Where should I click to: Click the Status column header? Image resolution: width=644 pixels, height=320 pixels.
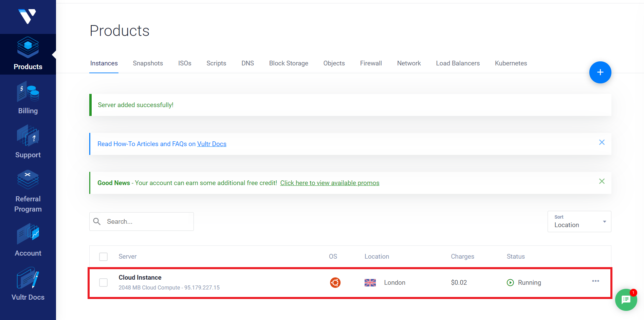(515, 257)
